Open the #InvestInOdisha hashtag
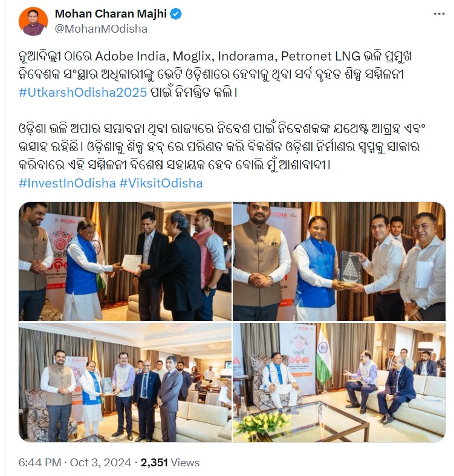This screenshot has height=476, width=454. tap(67, 183)
